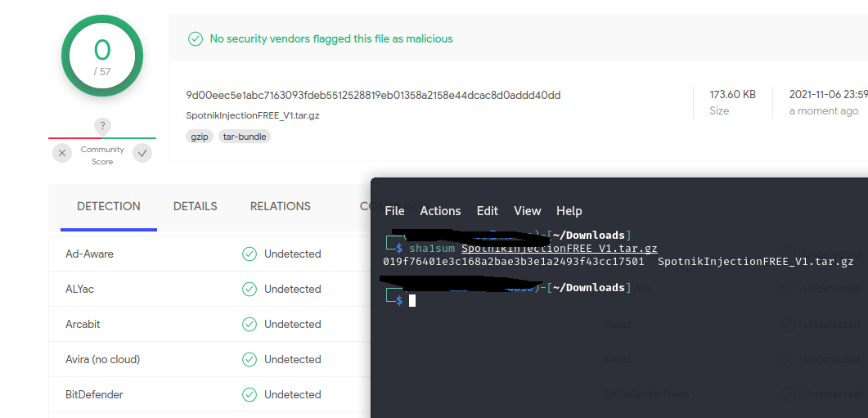This screenshot has width=868, height=418.
Task: Click the community score question mark icon
Action: pos(102,126)
